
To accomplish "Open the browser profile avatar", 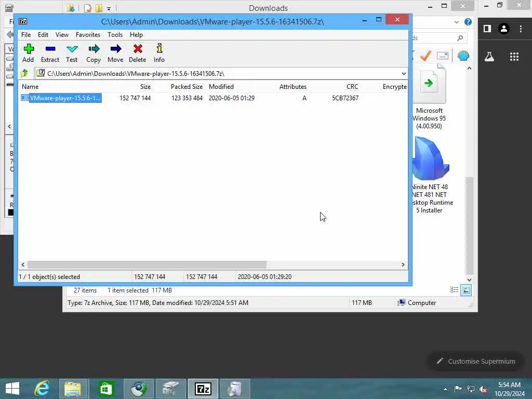I will point(504,29).
